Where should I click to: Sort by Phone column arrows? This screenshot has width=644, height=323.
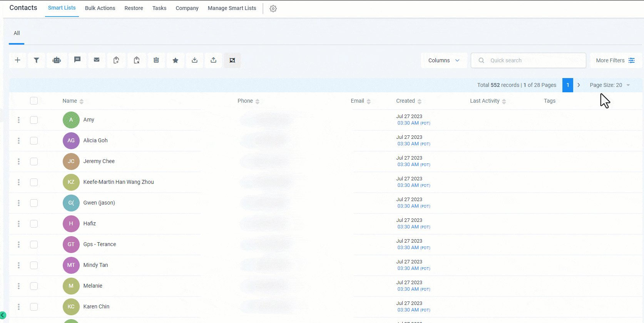258,102
